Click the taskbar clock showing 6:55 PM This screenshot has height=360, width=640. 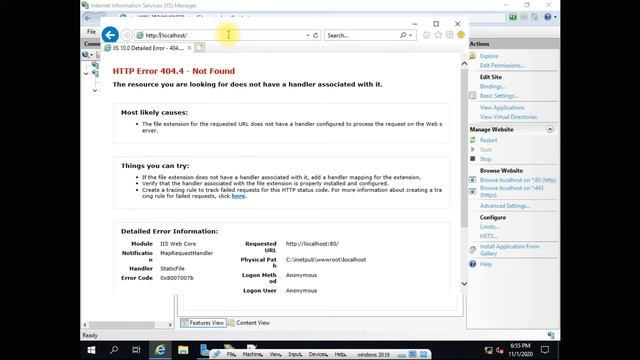pos(520,350)
